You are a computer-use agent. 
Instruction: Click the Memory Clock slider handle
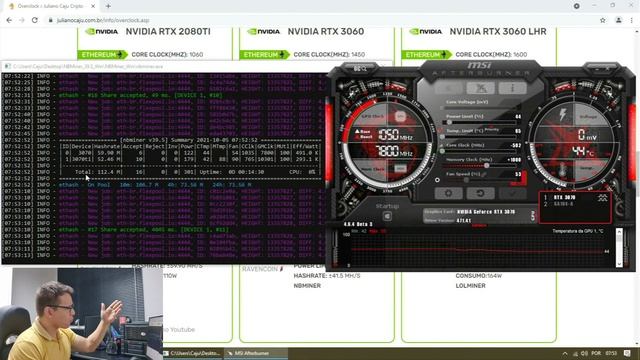(486, 165)
